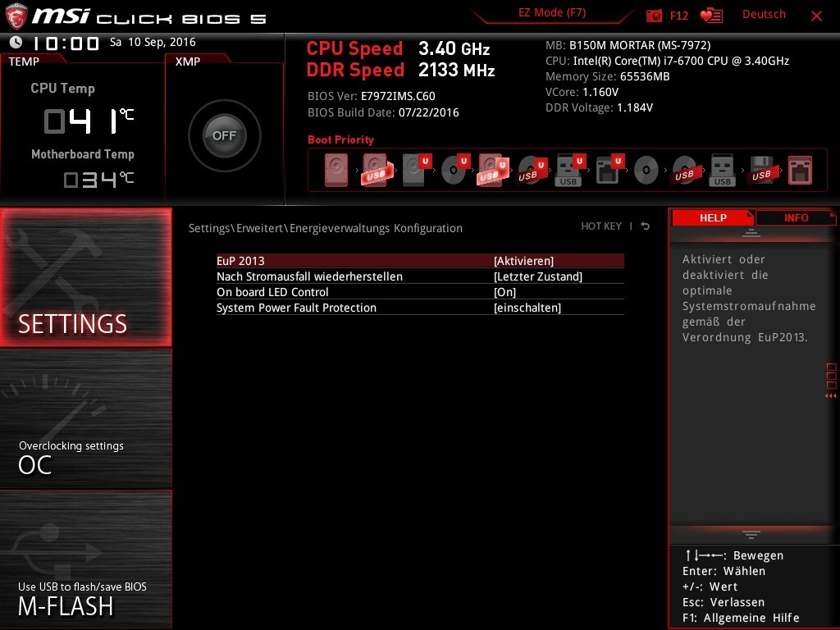Select the XMP tab header
The image size is (840, 630).
pos(188,61)
